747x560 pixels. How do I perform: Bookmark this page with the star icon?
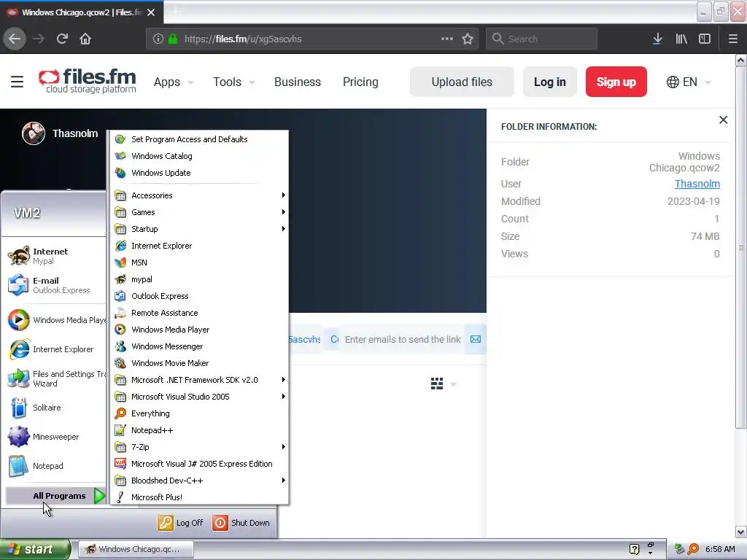pyautogui.click(x=468, y=39)
